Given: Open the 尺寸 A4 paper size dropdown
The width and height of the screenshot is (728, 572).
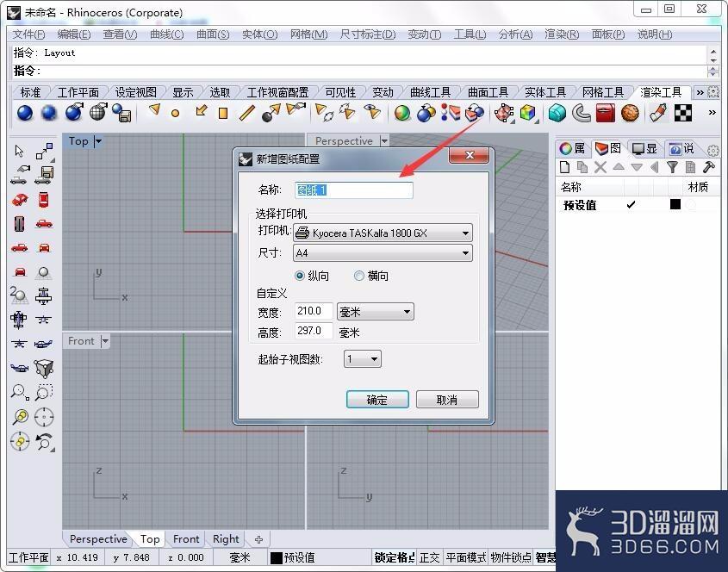Looking at the screenshot, I should pos(383,253).
